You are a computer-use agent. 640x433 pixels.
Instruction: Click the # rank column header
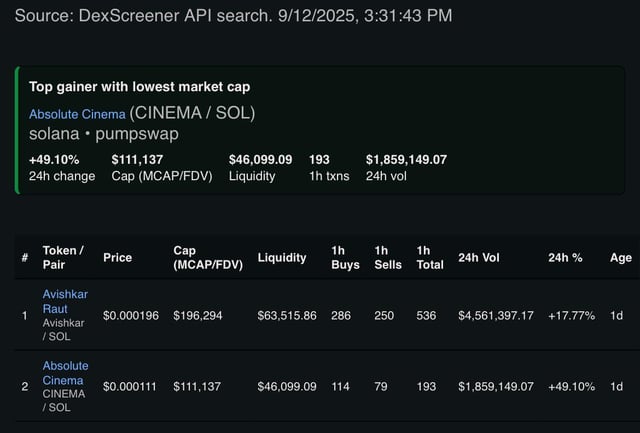23,257
